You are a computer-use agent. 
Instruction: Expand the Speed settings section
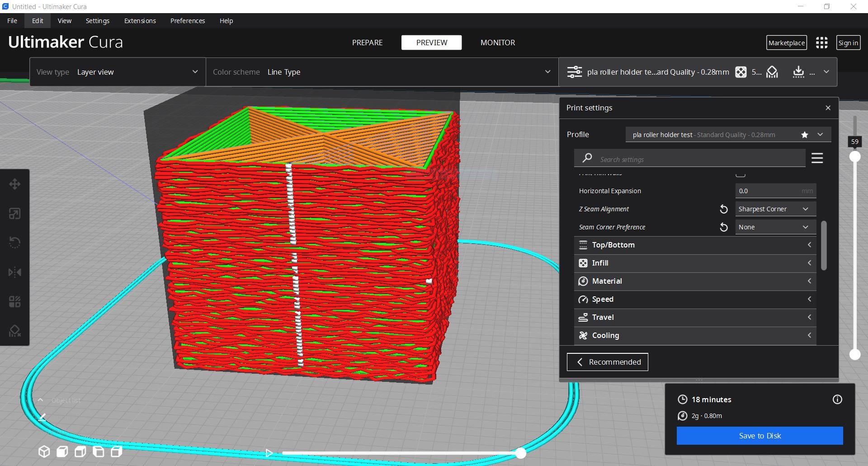(695, 299)
